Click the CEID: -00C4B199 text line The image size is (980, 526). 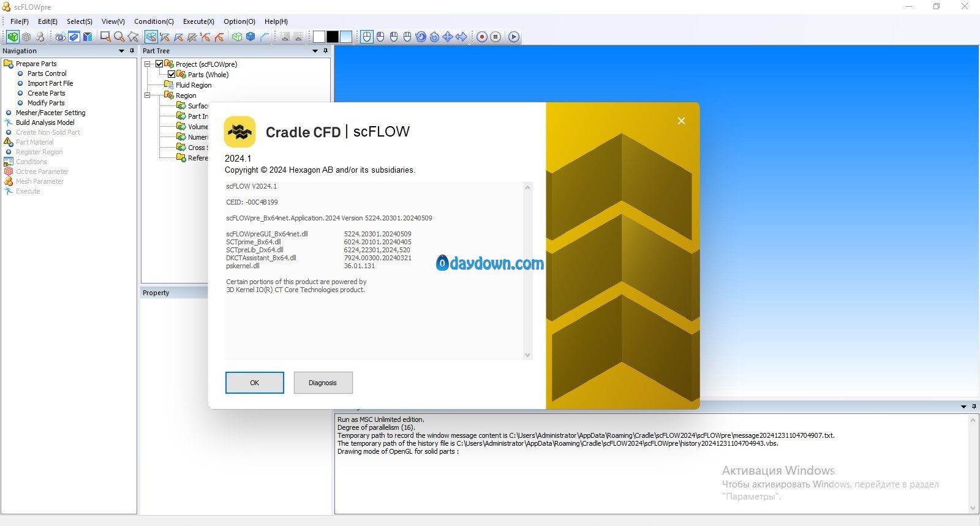pyautogui.click(x=252, y=202)
